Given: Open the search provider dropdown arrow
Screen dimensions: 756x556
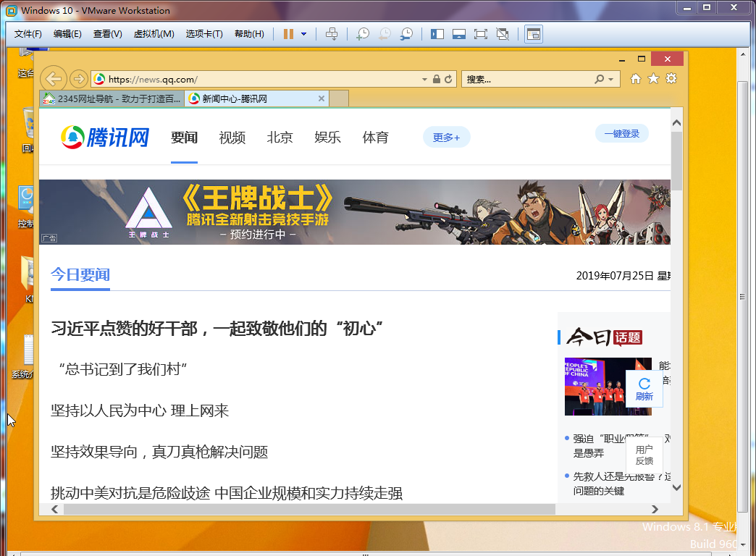Looking at the screenshot, I should pyautogui.click(x=611, y=79).
